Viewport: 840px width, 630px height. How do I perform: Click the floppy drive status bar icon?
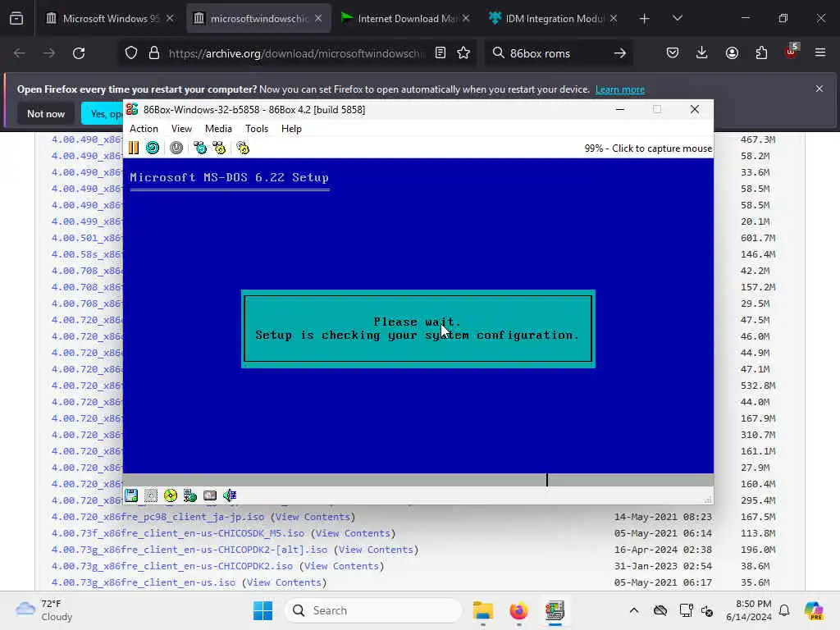pos(131,495)
